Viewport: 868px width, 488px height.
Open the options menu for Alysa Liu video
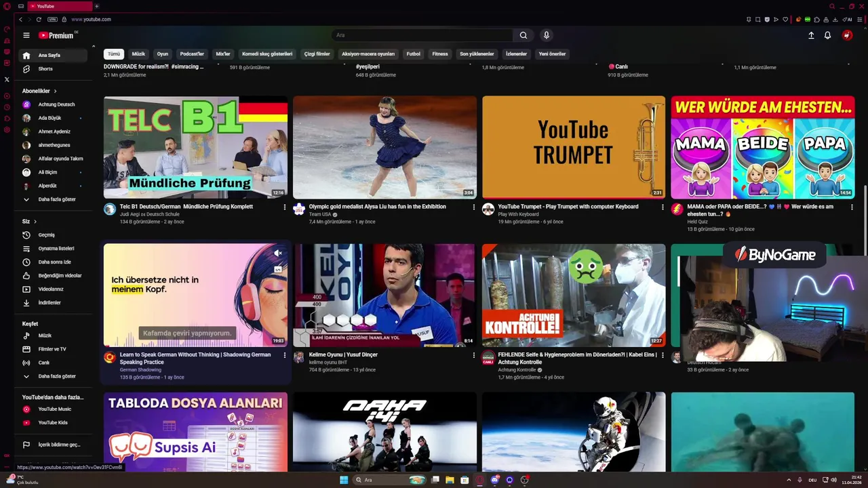[473, 207]
